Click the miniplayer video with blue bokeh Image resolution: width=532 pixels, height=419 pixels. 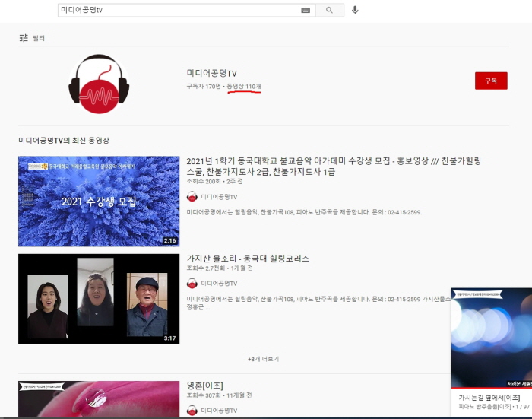(x=492, y=338)
